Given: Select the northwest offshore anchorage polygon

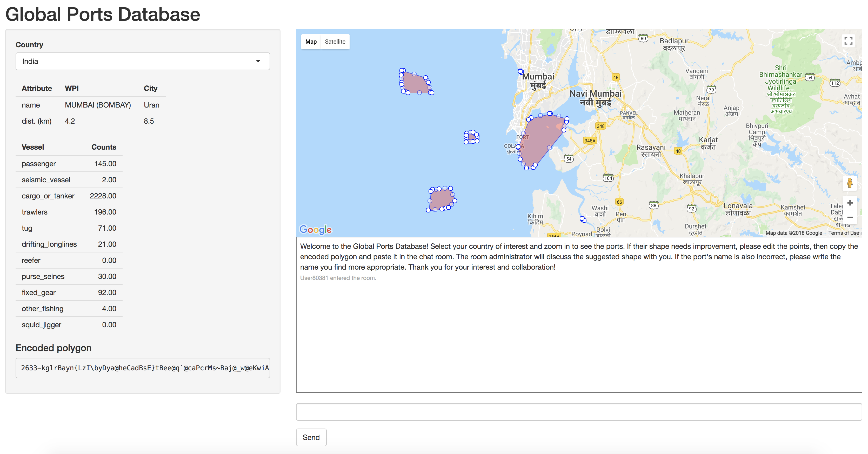Looking at the screenshot, I should pyautogui.click(x=415, y=83).
